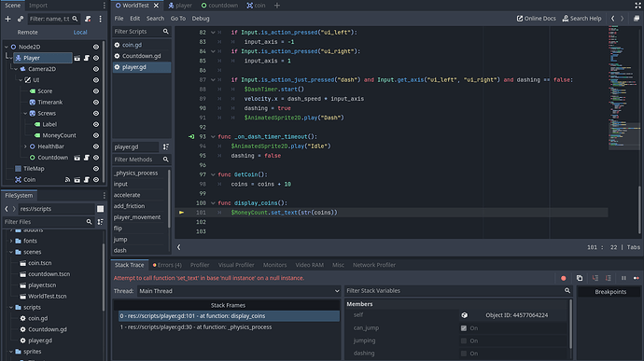This screenshot has width=644, height=361.
Task: Click the debugger pause icon
Action: 623,278
